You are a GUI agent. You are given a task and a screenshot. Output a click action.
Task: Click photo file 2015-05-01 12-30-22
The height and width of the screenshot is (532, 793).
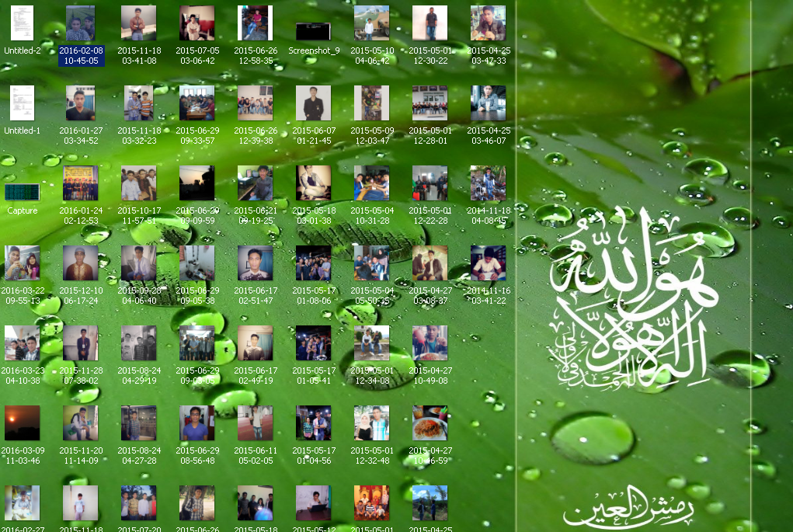point(430,23)
